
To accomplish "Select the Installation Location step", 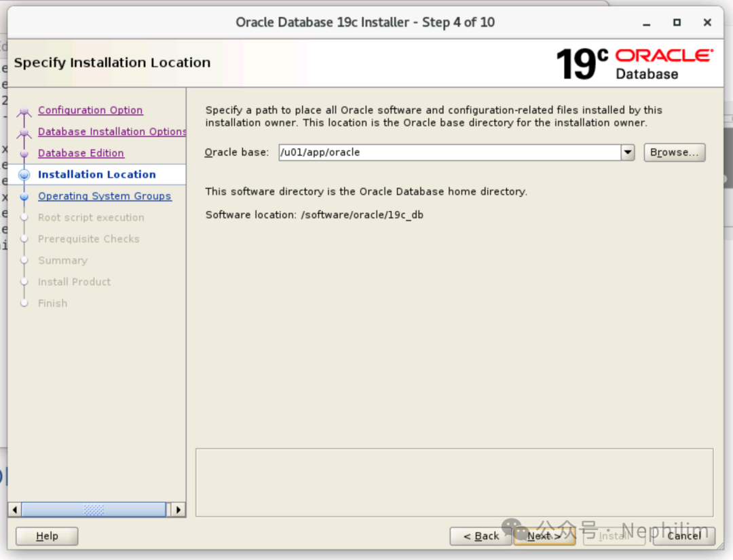I will pyautogui.click(x=97, y=174).
